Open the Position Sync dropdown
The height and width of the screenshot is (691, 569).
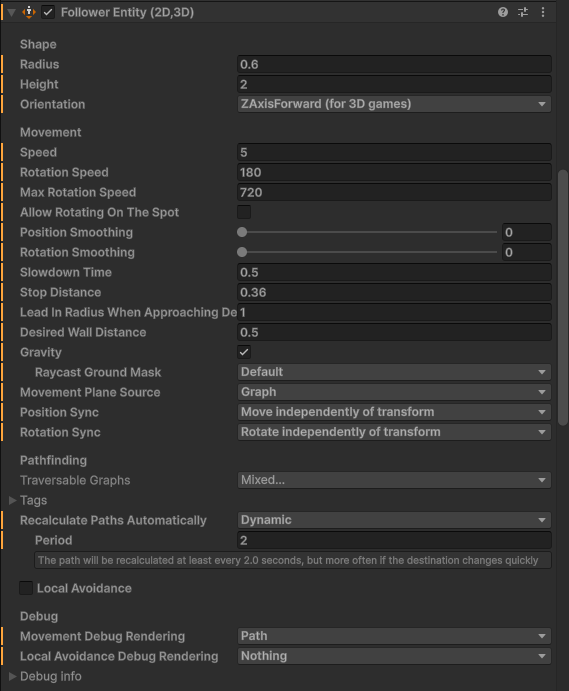pyautogui.click(x=394, y=412)
